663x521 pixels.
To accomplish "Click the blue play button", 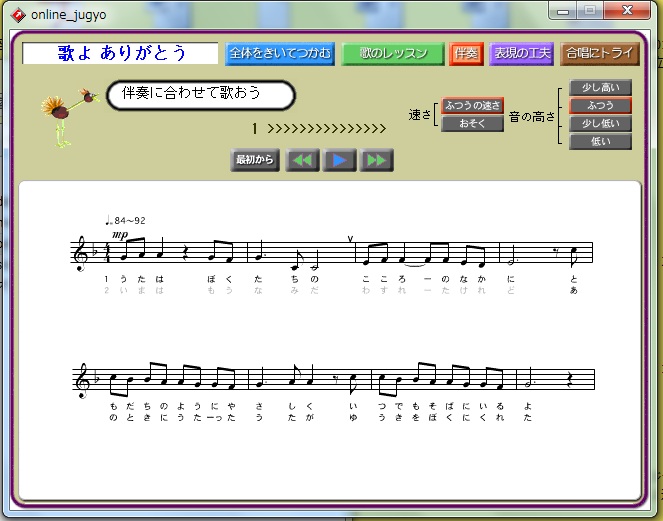I will (340, 160).
